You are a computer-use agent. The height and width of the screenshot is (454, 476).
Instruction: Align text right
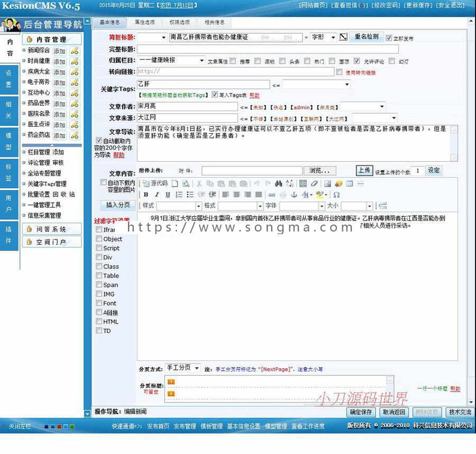pos(248,194)
